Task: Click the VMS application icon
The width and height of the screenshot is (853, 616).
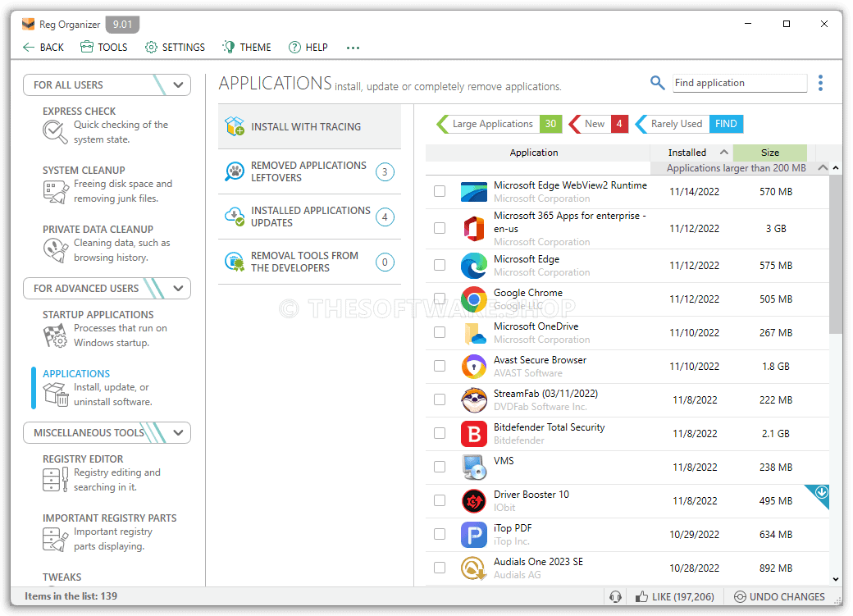Action: [x=474, y=468]
